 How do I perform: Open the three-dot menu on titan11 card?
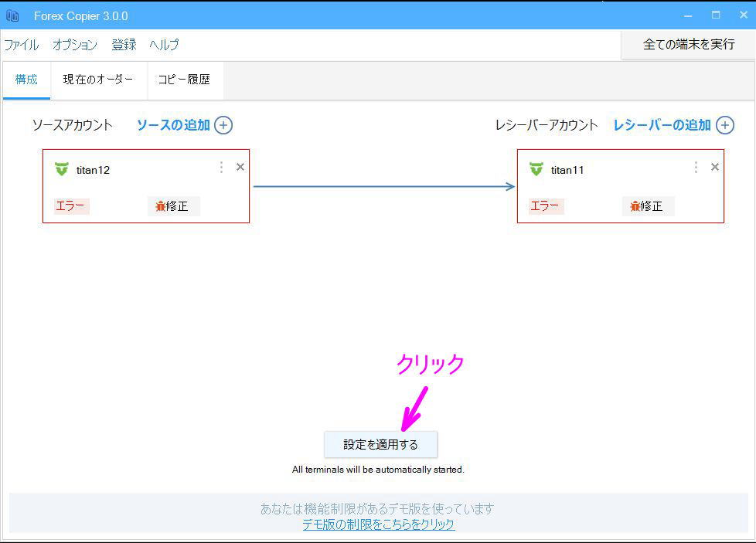point(696,166)
